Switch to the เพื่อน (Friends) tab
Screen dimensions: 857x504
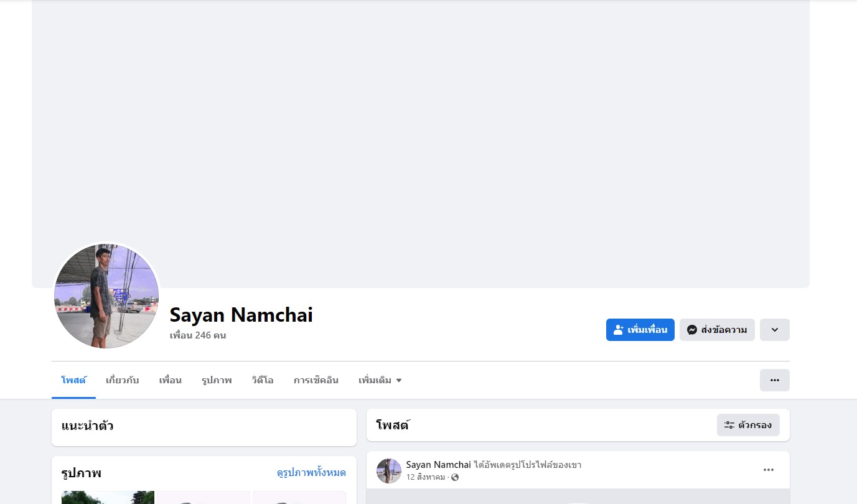point(171,380)
